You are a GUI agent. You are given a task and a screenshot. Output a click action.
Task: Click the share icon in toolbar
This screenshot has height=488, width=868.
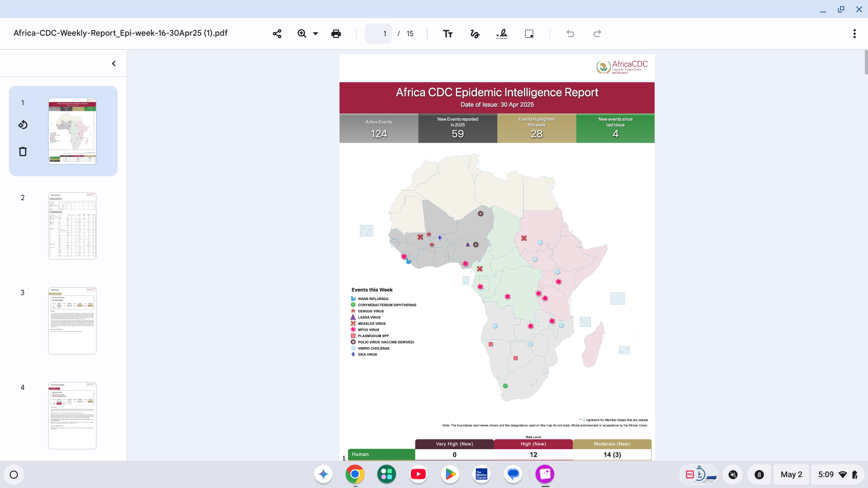[x=277, y=34]
